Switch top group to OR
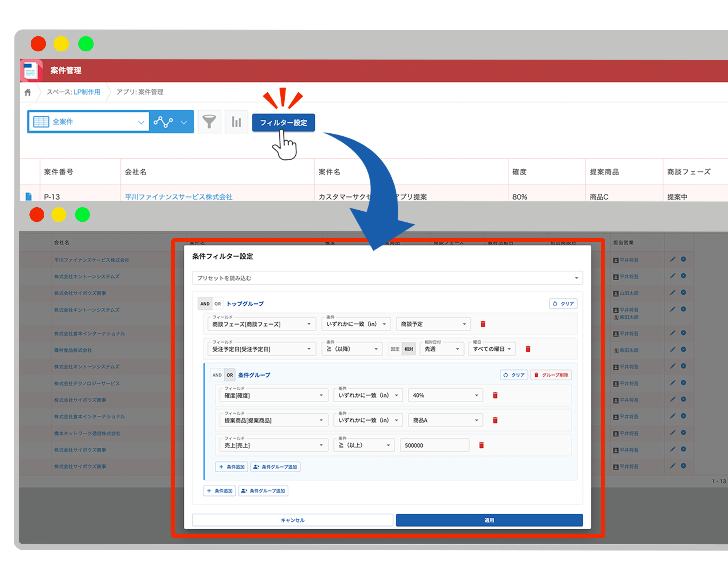 click(x=218, y=304)
